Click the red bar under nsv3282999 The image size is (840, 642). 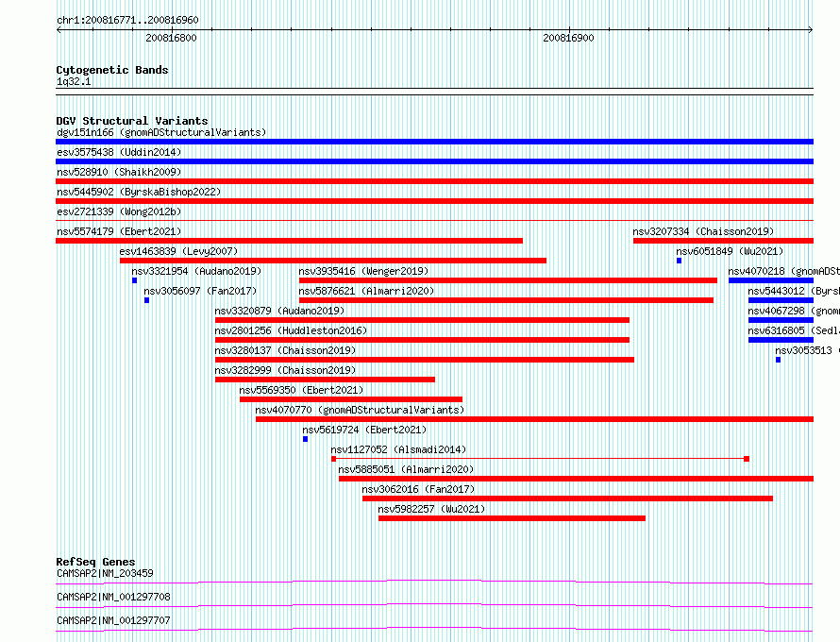tap(325, 380)
